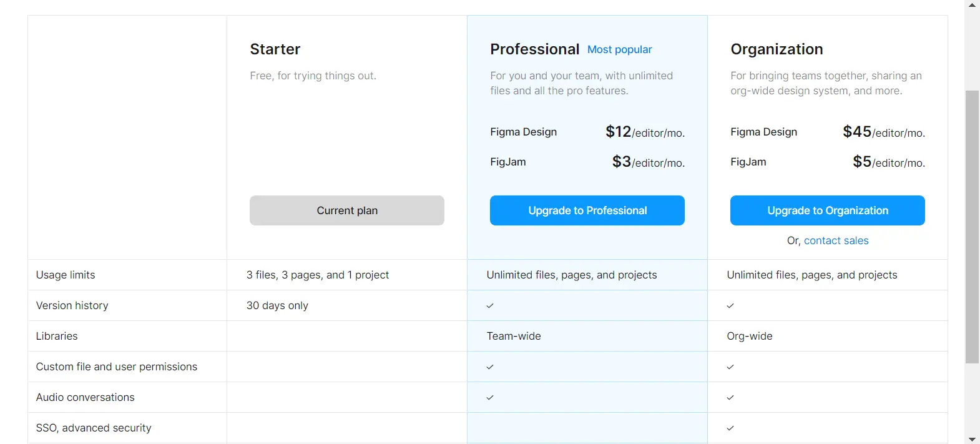Click Version history checkmark under Organization
The height and width of the screenshot is (444, 980).
730,306
